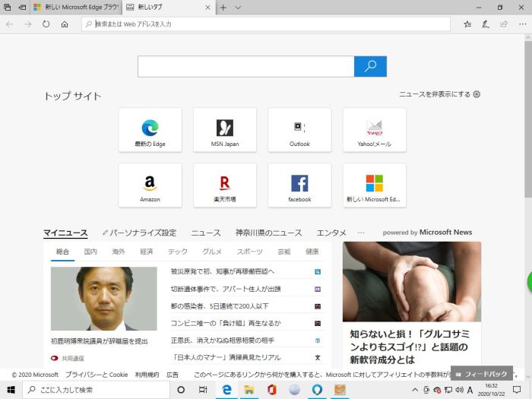Refresh the page with the reload icon
Image resolution: width=532 pixels, height=399 pixels.
coord(46,24)
